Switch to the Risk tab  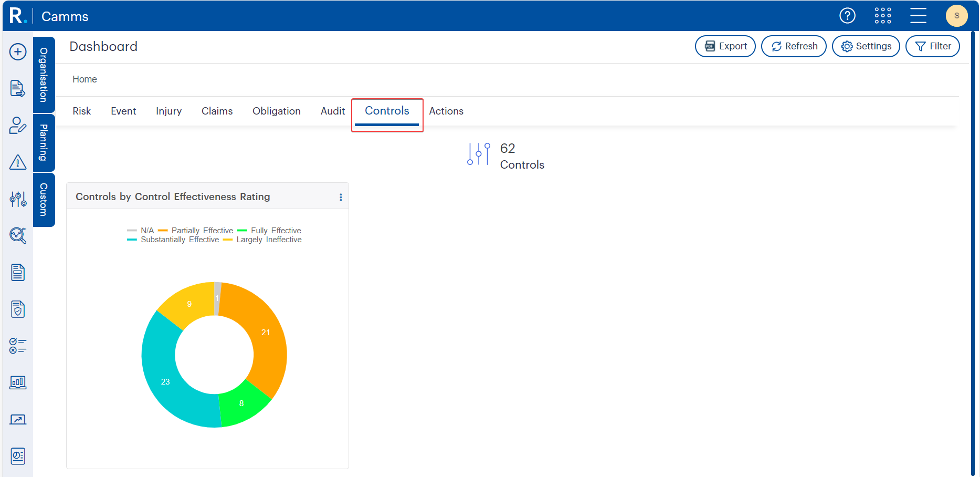coord(81,111)
